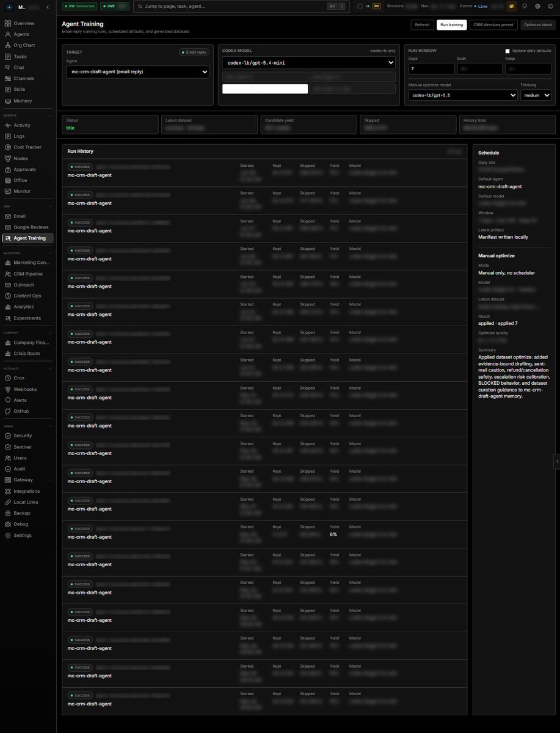Click the LIVE status badge
Viewport: 560px width, 733px height.
point(115,6)
